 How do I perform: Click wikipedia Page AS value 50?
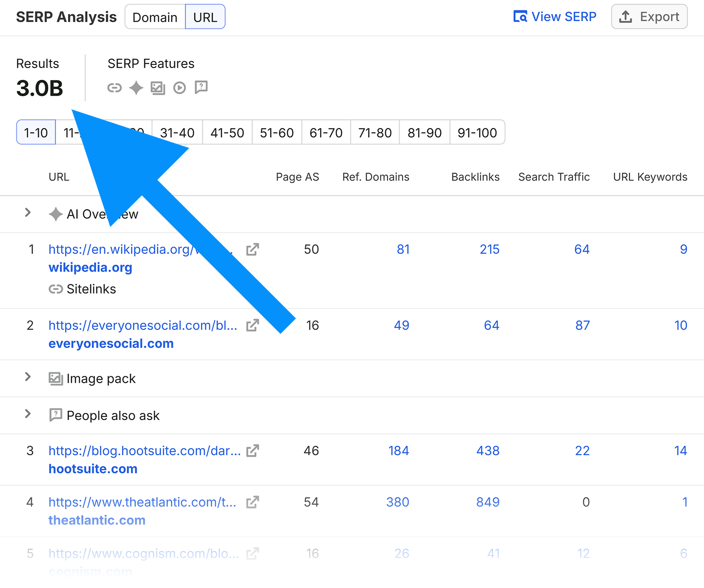[312, 249]
